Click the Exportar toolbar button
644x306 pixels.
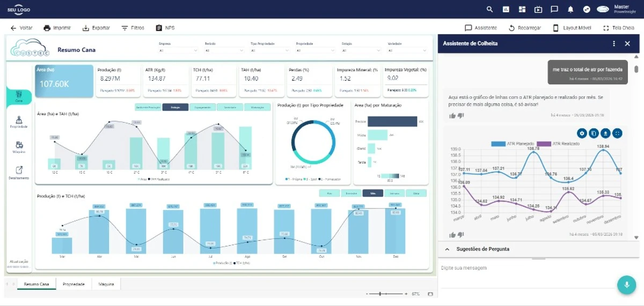coord(96,28)
